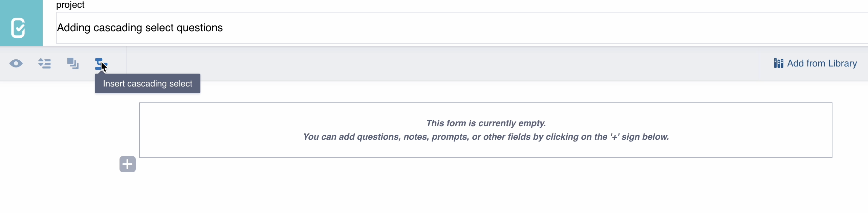Click the create group icon
Screen dimensions: 868x213
coord(73,63)
